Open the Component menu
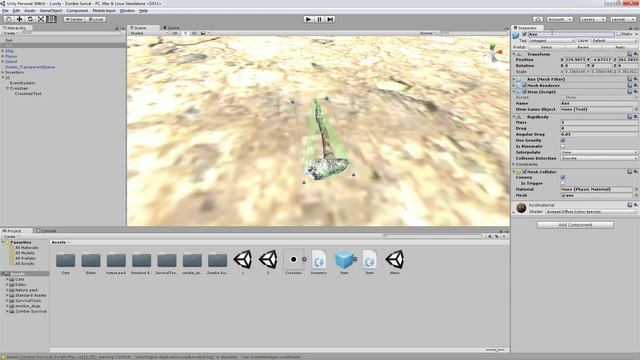Viewport: 640px width, 360px height. (x=77, y=11)
